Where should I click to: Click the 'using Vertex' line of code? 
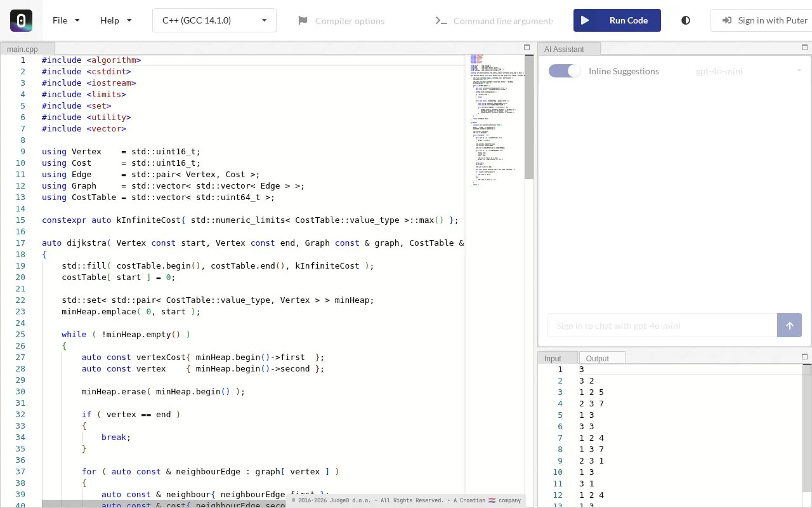121,152
